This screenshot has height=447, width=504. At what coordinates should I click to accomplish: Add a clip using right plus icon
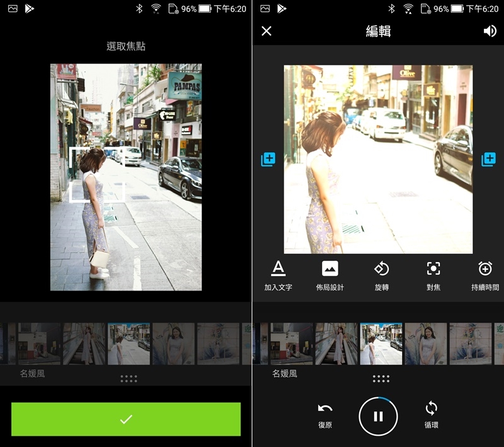(x=488, y=159)
